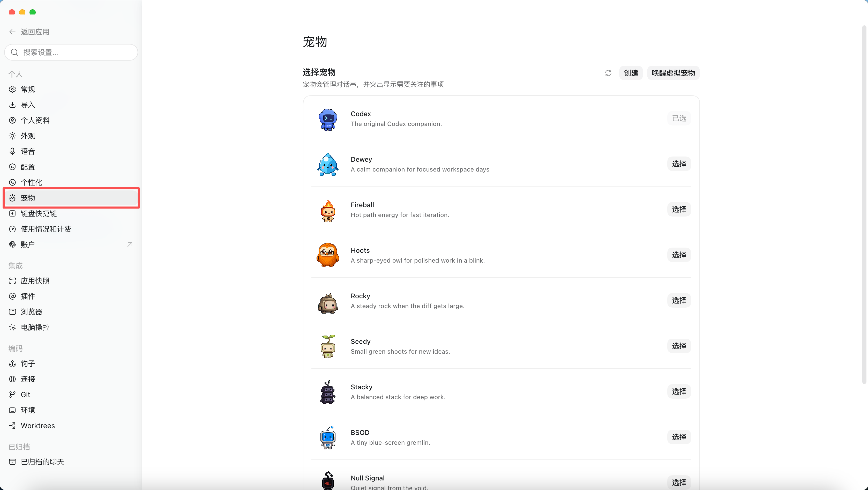
Task: Click the Rocky rock pet thumbnail
Action: click(327, 303)
